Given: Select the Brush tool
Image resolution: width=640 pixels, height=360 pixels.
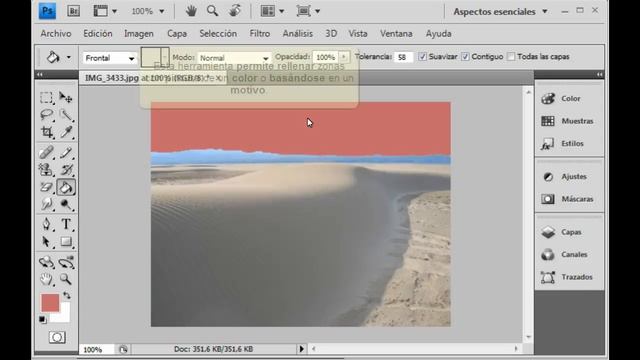Looking at the screenshot, I should coord(66,153).
